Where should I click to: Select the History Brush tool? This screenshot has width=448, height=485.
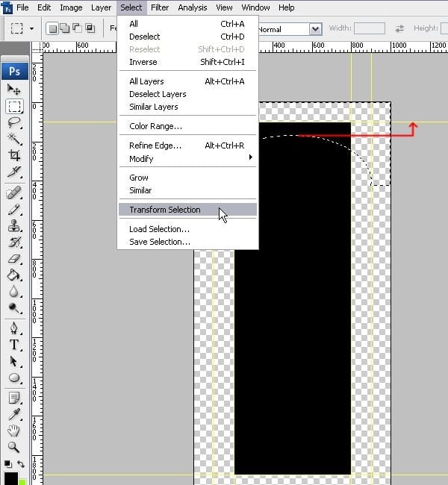point(14,242)
